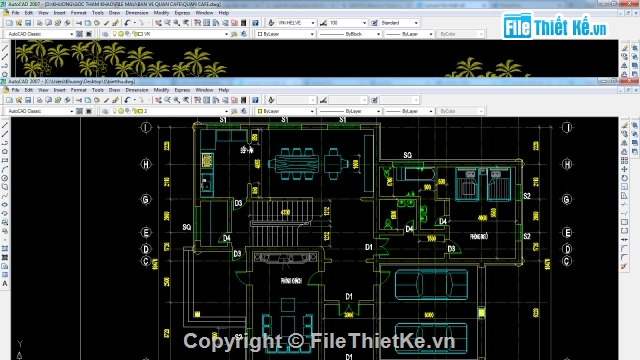Screen dimensions: 640x360
Task: Open Layer Properties Manager in bietthu.dwg window
Action: pyautogui.click(x=105, y=111)
